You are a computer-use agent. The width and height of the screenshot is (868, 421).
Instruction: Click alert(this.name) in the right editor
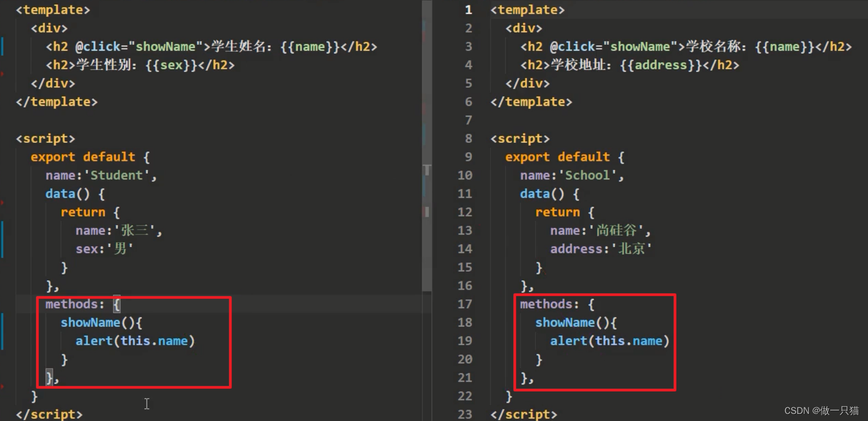[610, 341]
